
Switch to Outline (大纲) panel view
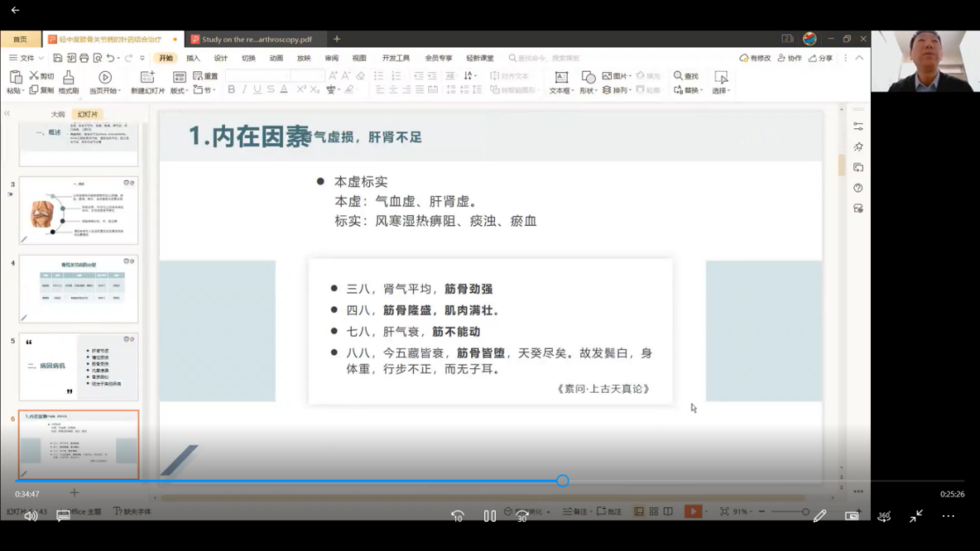point(58,114)
